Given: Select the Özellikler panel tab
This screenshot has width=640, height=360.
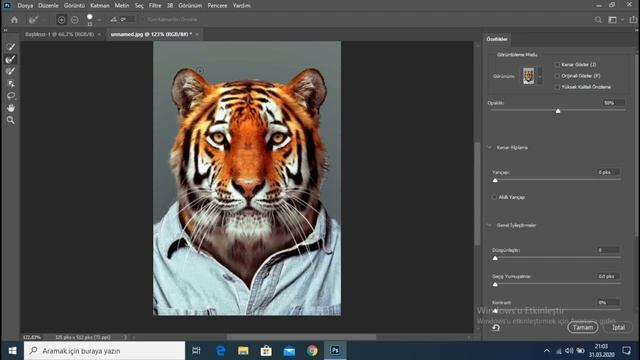Looking at the screenshot, I should 497,39.
